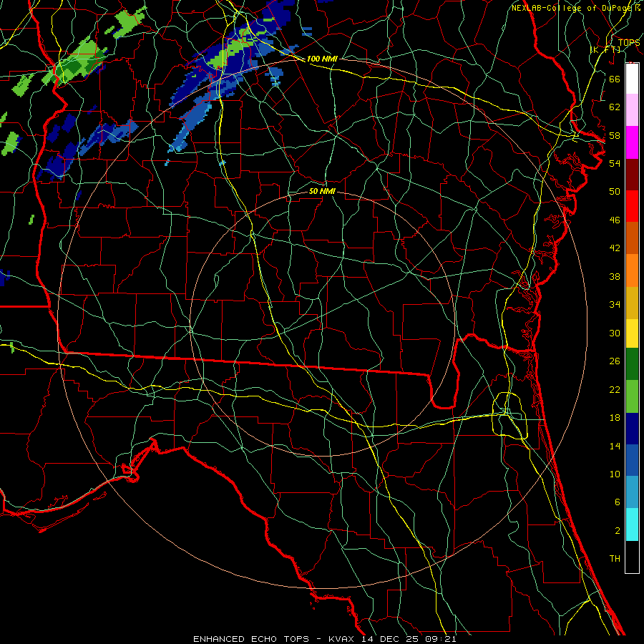The height and width of the screenshot is (644, 644).
Task: Click the 30 value on the scale
Action: point(615,333)
